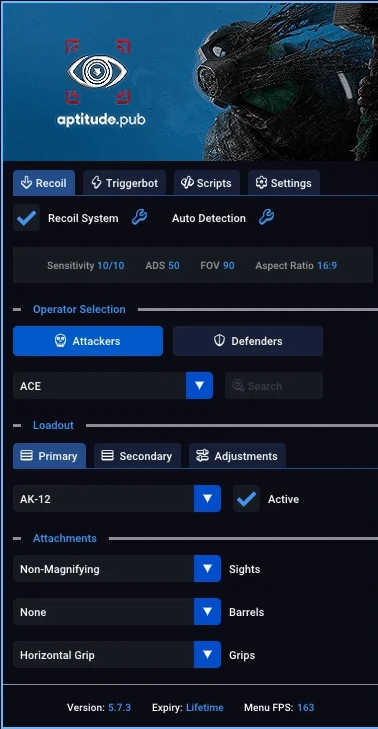Click the Adjustments sliders icon
The height and width of the screenshot is (729, 378).
click(202, 456)
